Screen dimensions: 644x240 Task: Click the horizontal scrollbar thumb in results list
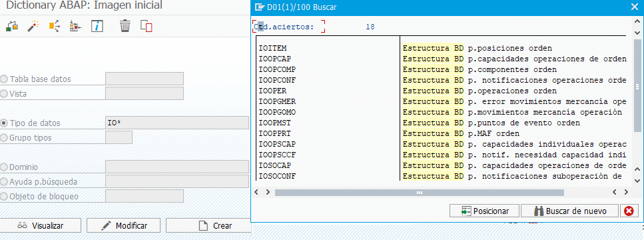[x=420, y=192]
